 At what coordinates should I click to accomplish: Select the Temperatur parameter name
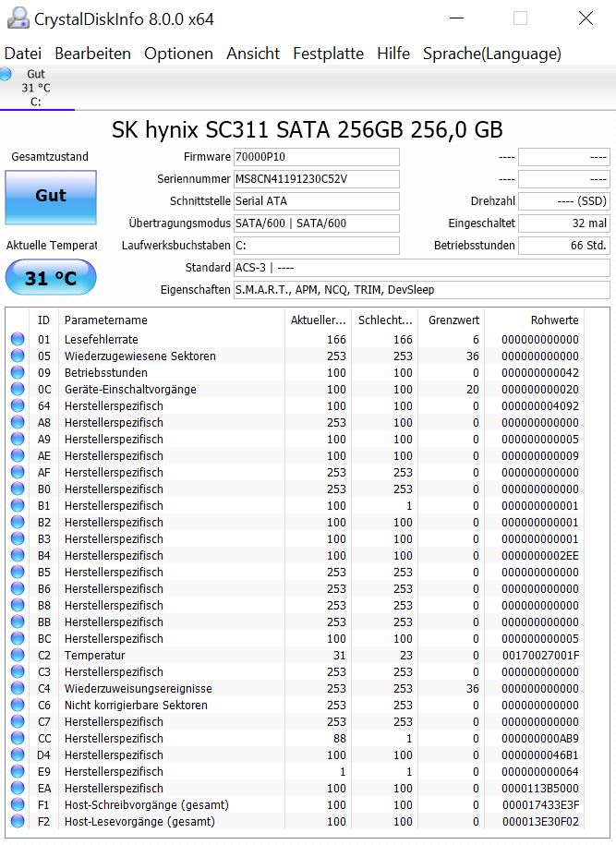click(95, 656)
